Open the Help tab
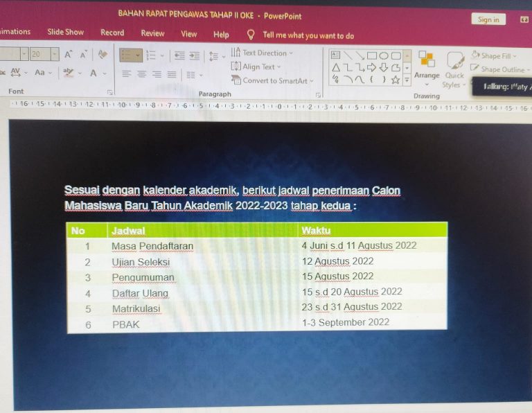Viewport: 532px width, 413px height. click(221, 35)
